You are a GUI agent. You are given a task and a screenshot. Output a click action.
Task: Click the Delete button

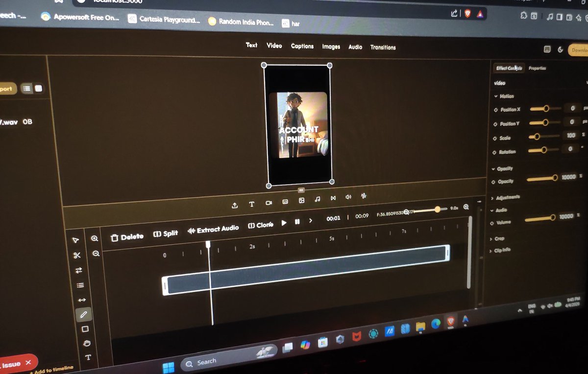[x=127, y=237]
